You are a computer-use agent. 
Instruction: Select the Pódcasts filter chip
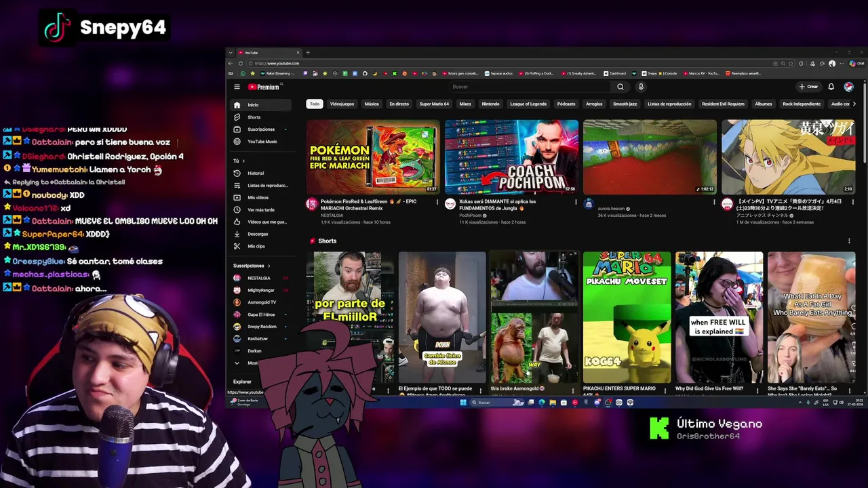pyautogui.click(x=566, y=104)
